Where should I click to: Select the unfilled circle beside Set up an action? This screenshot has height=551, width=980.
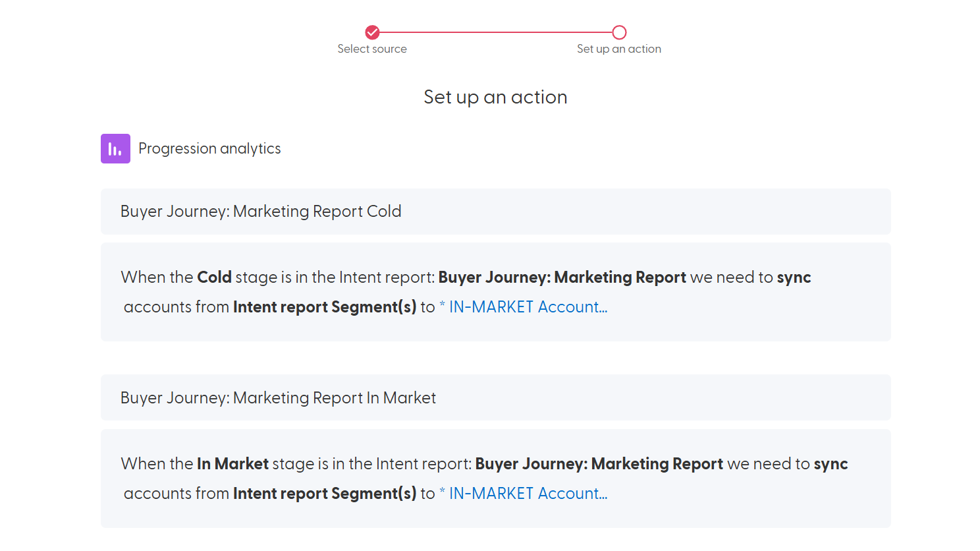coord(619,31)
